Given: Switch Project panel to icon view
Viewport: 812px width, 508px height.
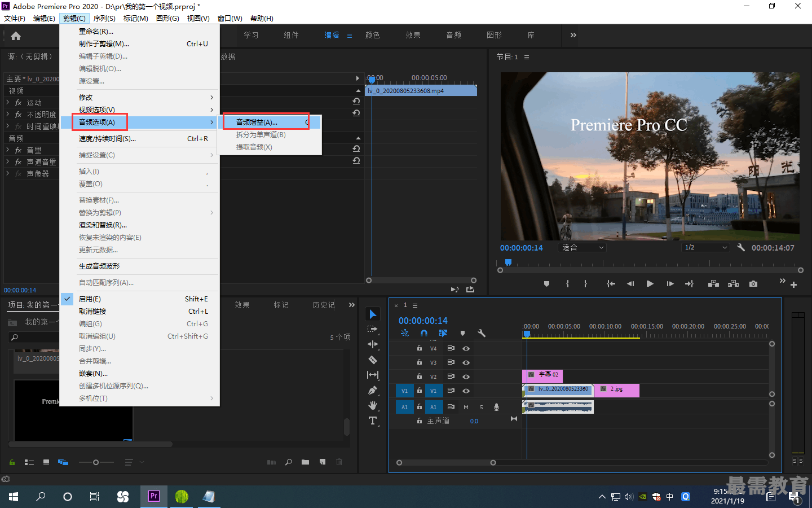Looking at the screenshot, I should pos(46,462).
